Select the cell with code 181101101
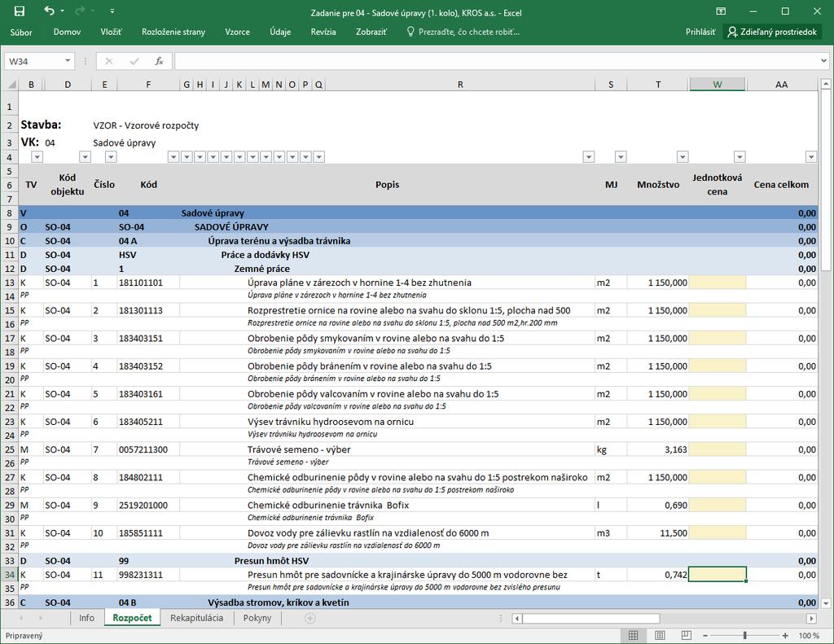834x644 pixels. 148,283
